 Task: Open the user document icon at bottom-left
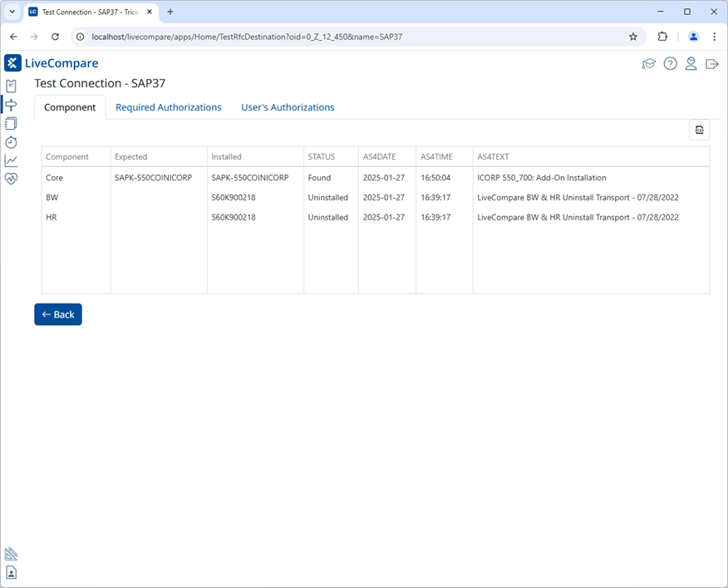point(11,572)
